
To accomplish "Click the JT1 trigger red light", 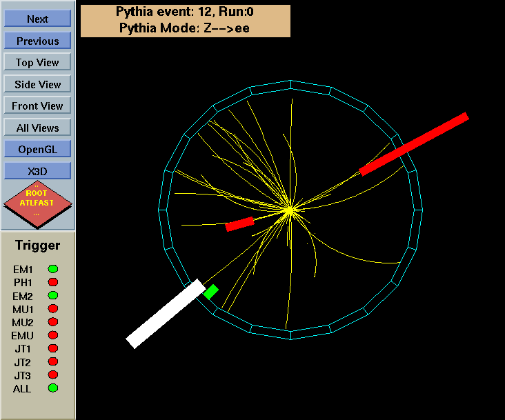I will coord(52,348).
